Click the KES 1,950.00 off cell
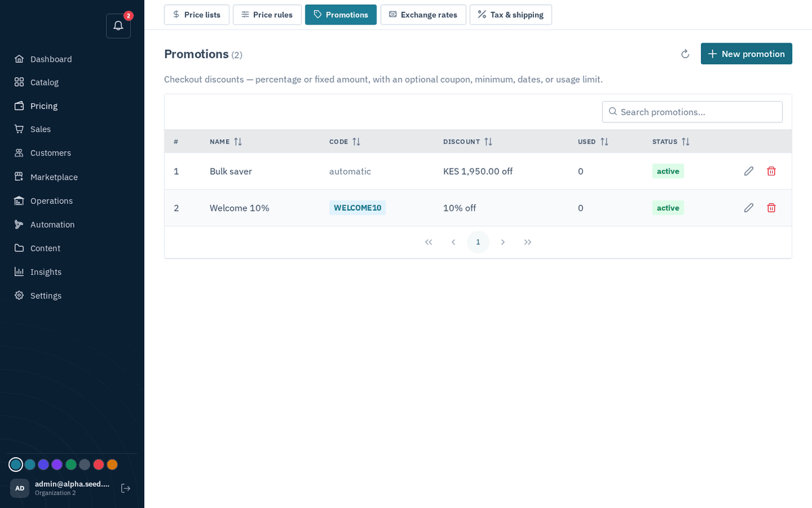812x508 pixels. [x=478, y=171]
